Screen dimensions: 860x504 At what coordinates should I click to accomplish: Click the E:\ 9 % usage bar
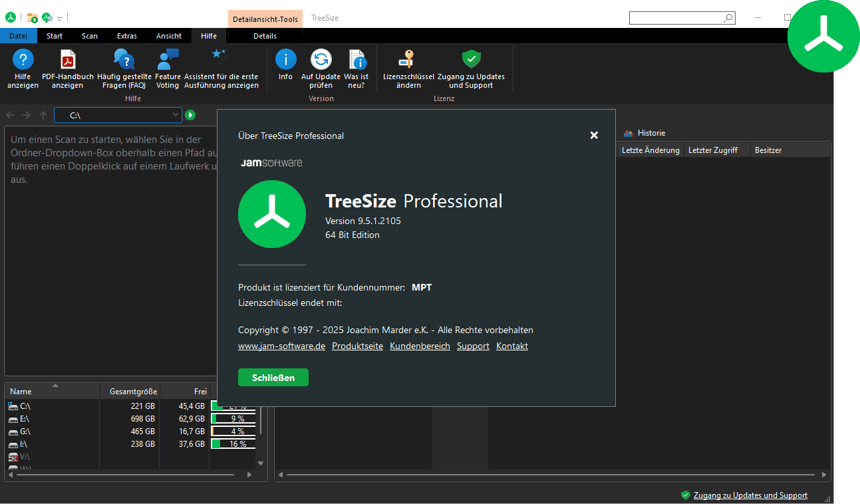233,419
